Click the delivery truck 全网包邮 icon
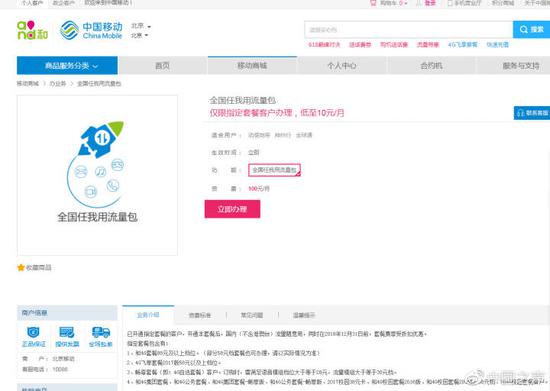The height and width of the screenshot is (391, 550). (x=101, y=332)
